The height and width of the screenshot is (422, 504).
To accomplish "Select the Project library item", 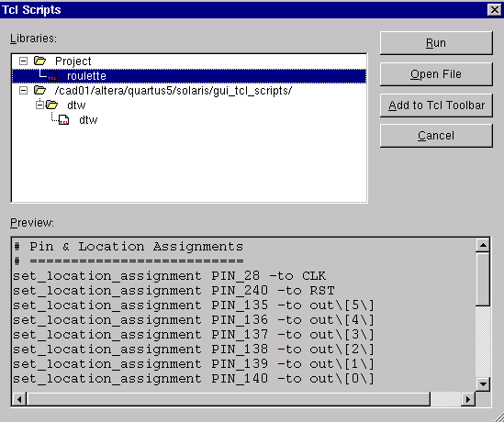I will [73, 61].
